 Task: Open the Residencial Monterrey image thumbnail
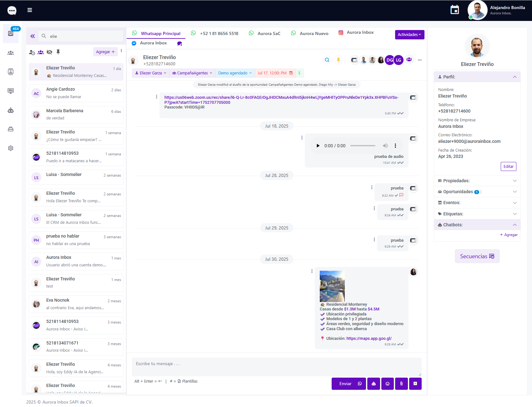click(332, 286)
